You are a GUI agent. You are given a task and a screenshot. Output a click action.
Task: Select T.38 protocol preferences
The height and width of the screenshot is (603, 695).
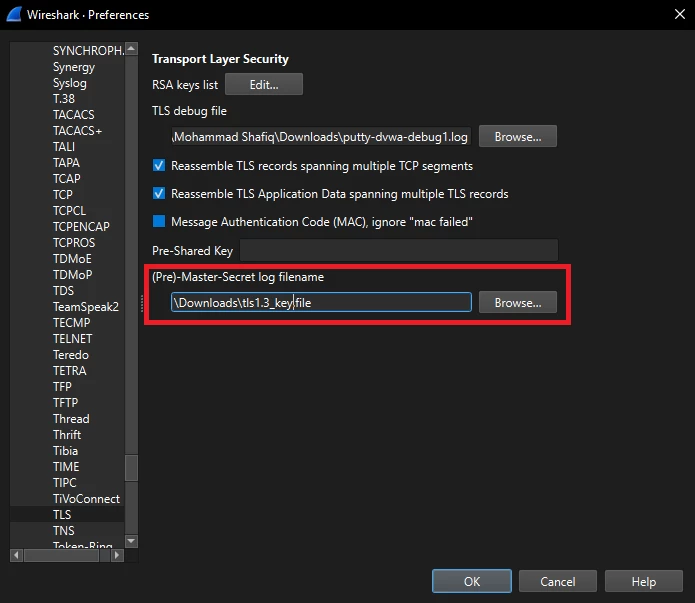[64, 98]
